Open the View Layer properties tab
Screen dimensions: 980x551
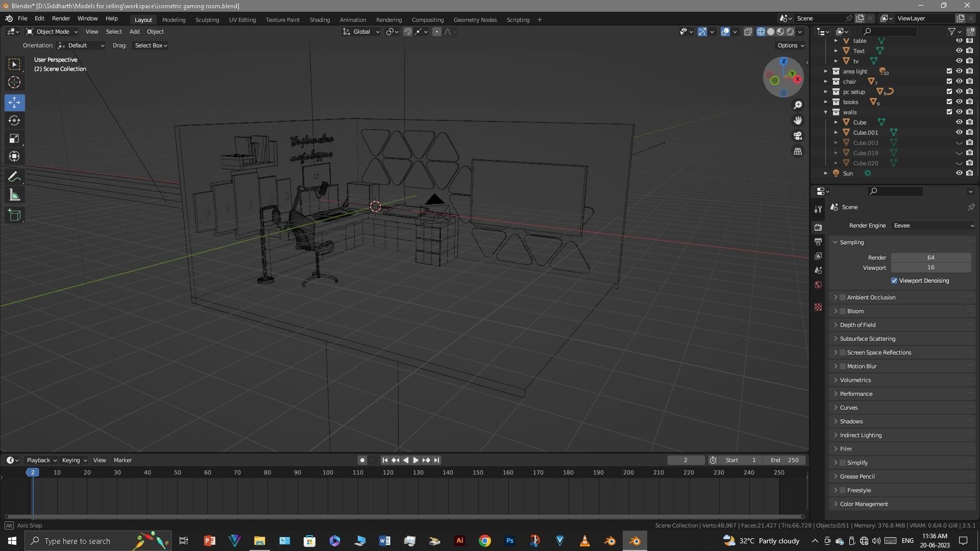click(818, 256)
